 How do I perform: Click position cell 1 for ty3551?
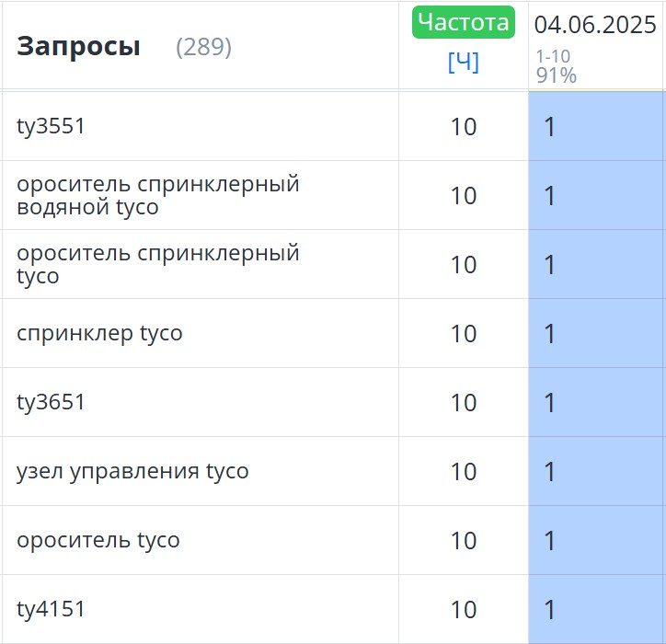tap(595, 126)
